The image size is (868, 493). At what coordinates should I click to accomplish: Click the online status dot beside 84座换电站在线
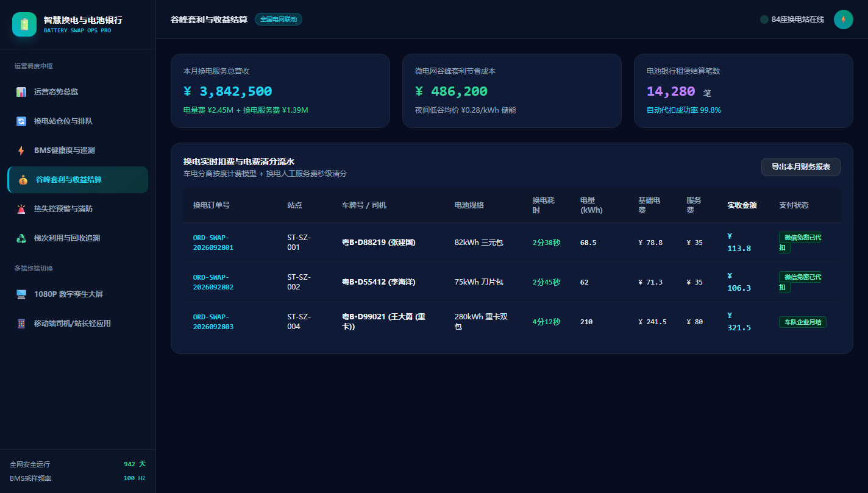tap(764, 20)
